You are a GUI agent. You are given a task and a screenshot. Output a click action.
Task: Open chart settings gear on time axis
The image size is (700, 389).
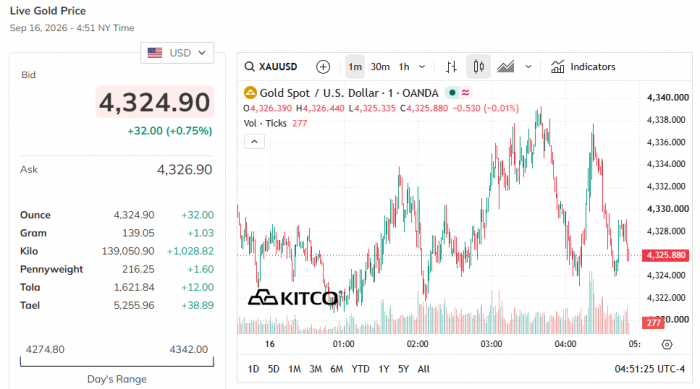click(x=667, y=344)
